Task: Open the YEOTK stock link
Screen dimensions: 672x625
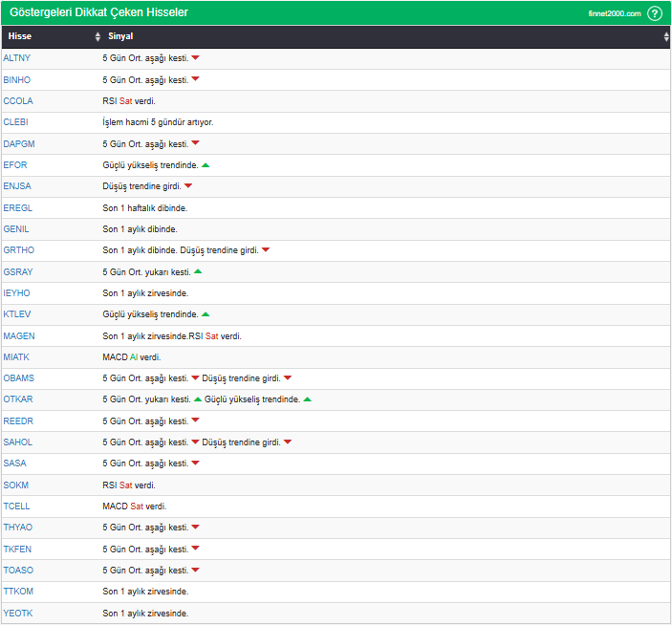Action: pos(17,613)
